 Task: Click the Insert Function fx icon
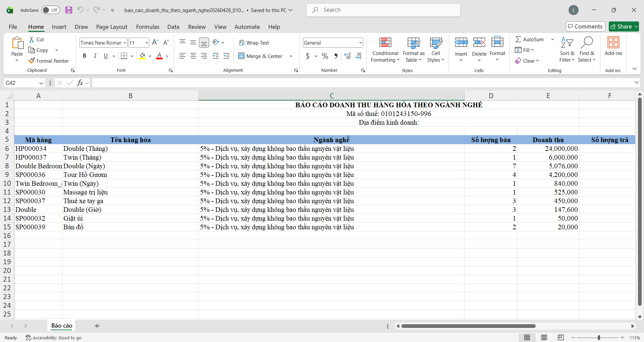click(x=80, y=83)
